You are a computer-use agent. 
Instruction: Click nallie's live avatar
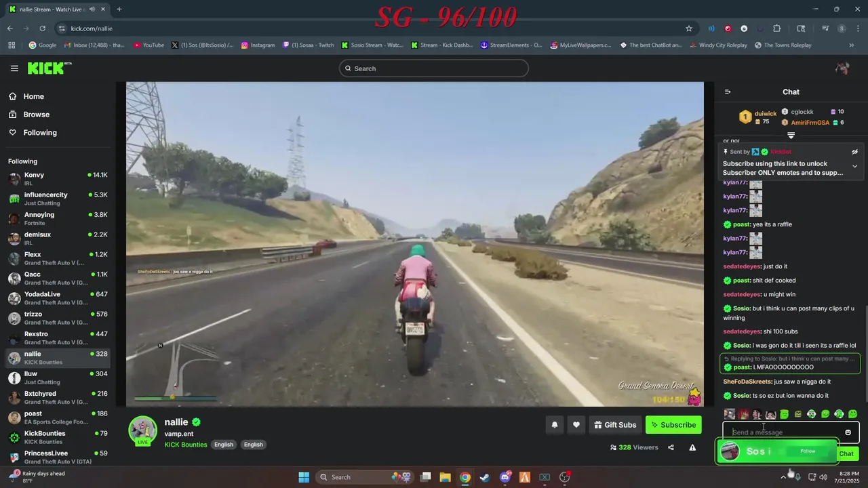(143, 431)
